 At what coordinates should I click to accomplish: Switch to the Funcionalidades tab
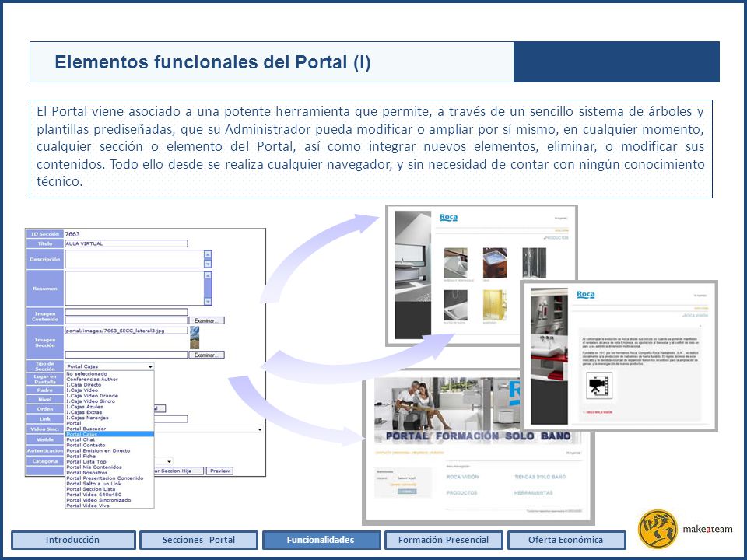click(321, 540)
